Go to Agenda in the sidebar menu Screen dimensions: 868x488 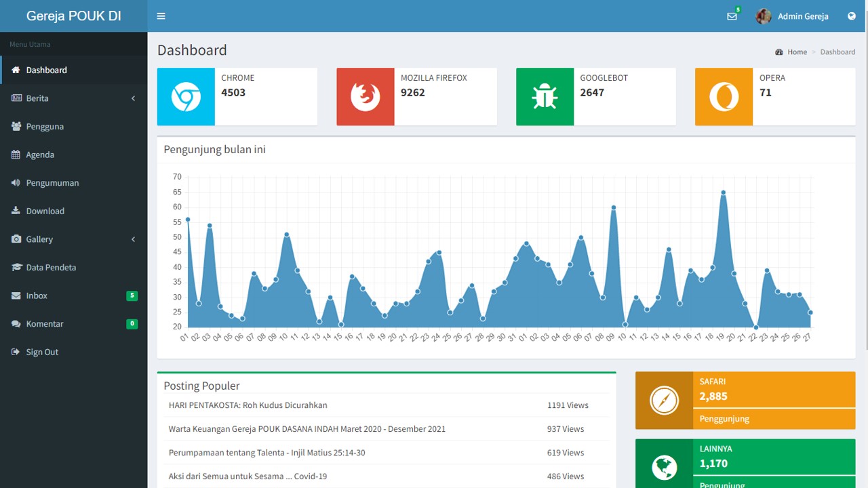(x=40, y=155)
